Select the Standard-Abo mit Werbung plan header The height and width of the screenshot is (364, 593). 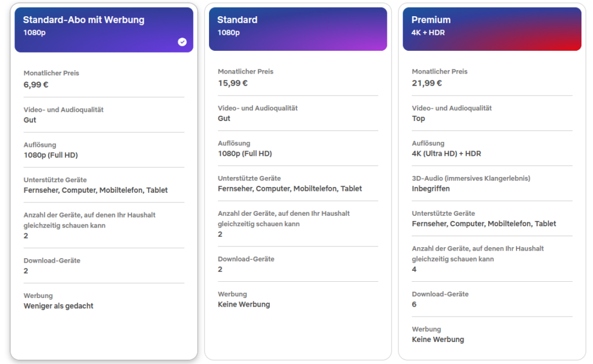[104, 30]
